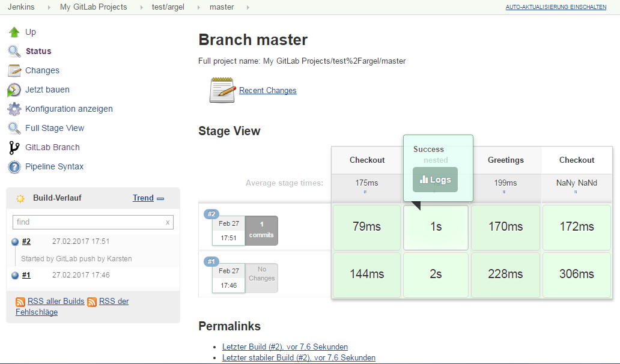Image resolution: width=620 pixels, height=364 pixels.
Task: Start a build with Jetzt bauen
Action: [x=47, y=89]
